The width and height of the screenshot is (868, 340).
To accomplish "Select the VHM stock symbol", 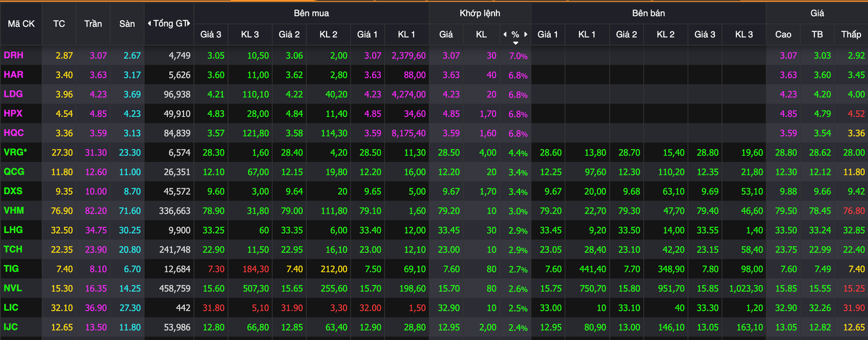I will pos(13,211).
